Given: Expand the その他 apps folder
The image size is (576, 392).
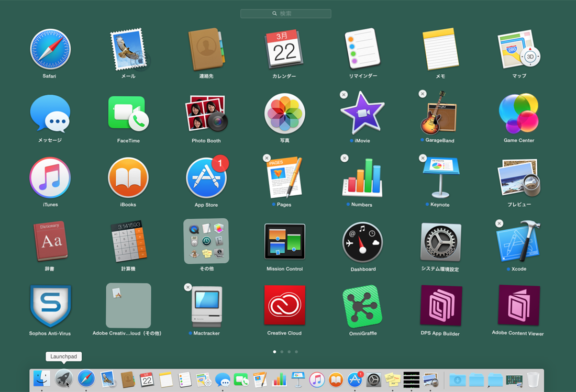Looking at the screenshot, I should pos(206,241).
